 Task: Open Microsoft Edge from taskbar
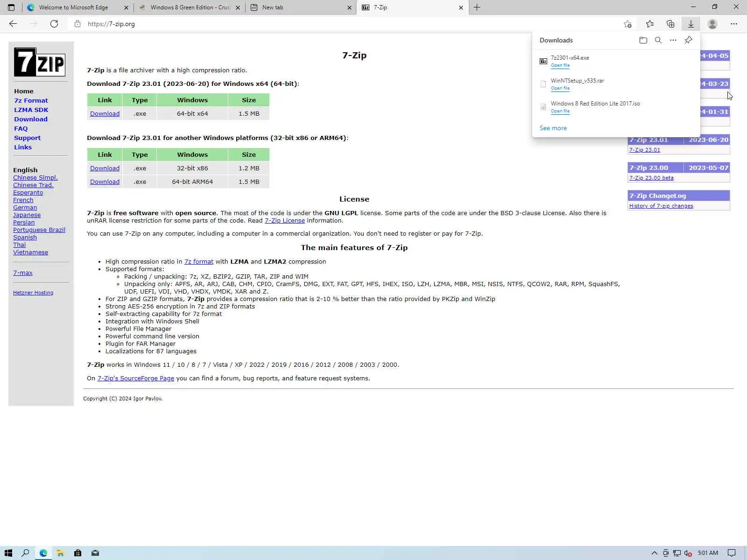click(x=43, y=553)
